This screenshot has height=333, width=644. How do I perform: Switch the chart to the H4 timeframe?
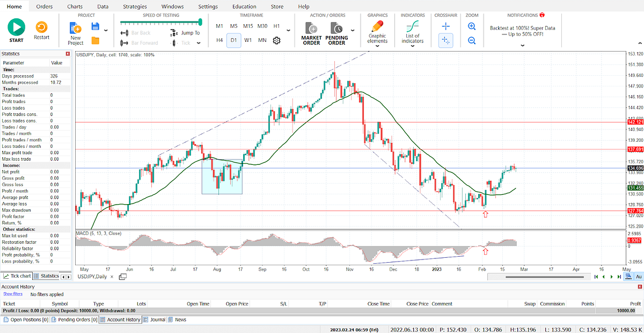tap(219, 40)
